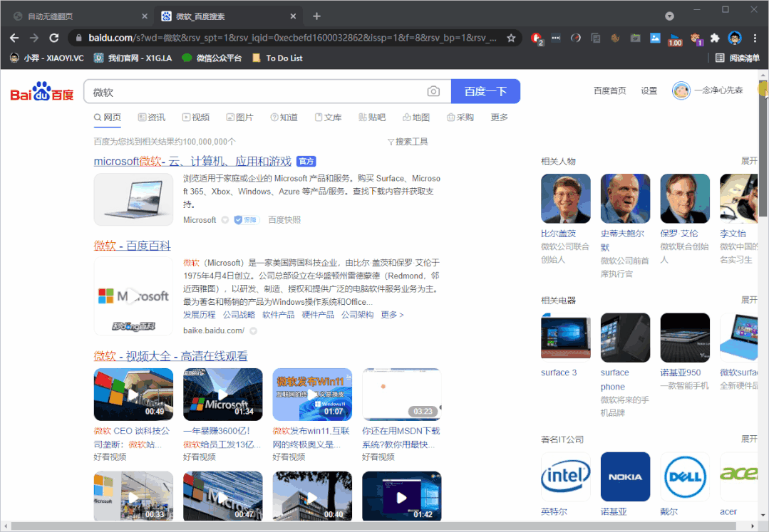The height and width of the screenshot is (532, 769).
Task: Click the camera image-search icon
Action: click(x=433, y=92)
